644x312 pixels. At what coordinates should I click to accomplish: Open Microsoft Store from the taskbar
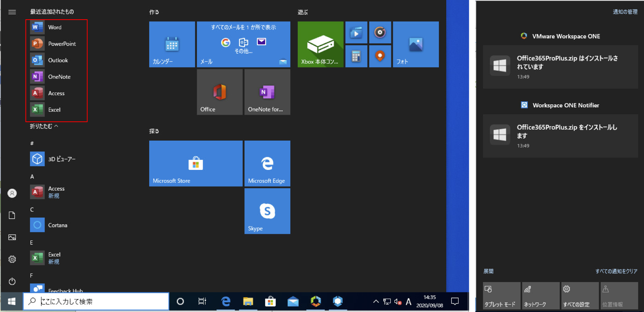pyautogui.click(x=270, y=302)
